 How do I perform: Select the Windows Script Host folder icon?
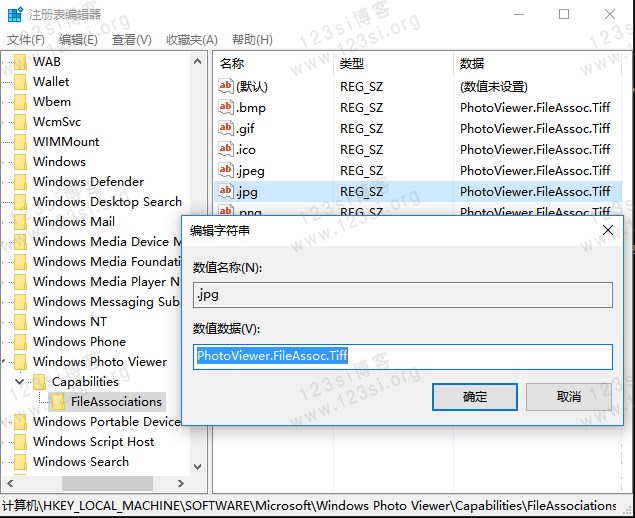point(20,441)
